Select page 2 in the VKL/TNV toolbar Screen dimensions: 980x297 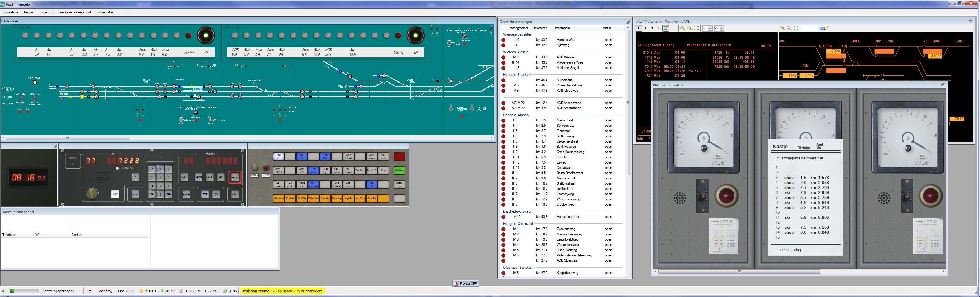(645, 28)
